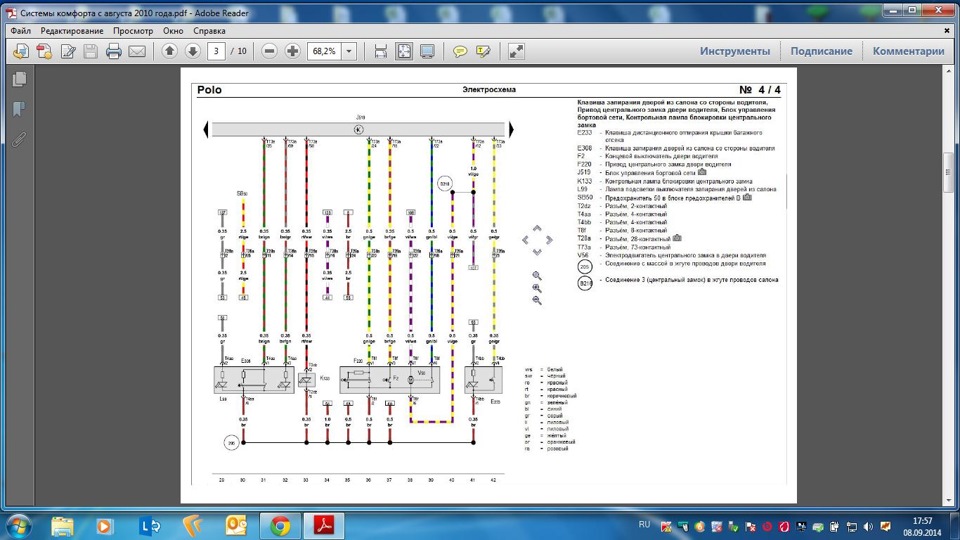Open the Комментарии pane
The image size is (960, 540).
coord(908,51)
